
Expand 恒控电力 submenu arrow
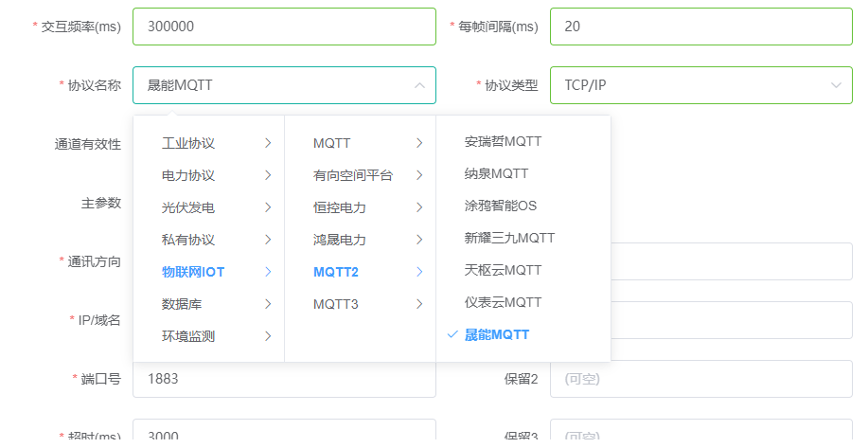(x=419, y=207)
